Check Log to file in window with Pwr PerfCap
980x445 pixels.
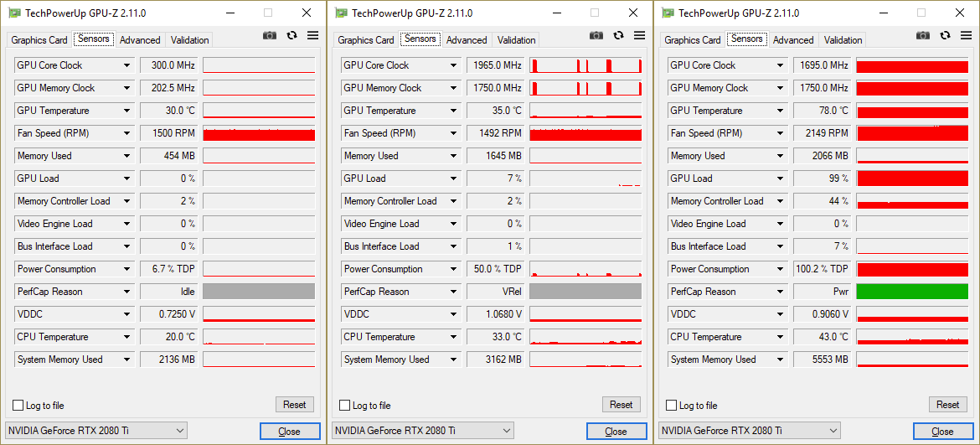tap(671, 406)
